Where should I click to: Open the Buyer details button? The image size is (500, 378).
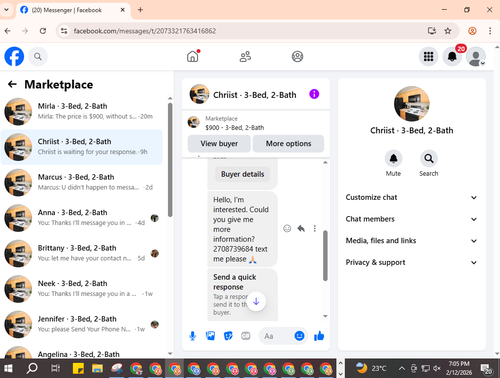(242, 174)
